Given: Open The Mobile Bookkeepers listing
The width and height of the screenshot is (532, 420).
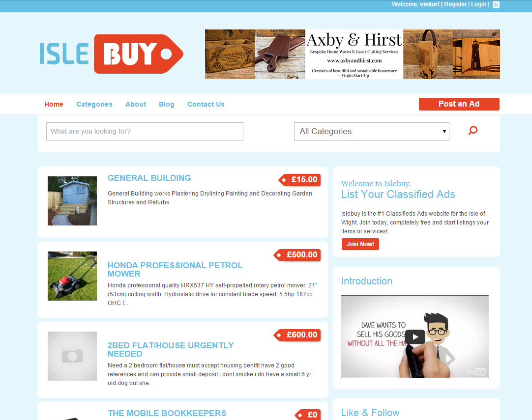Looking at the screenshot, I should click(167, 413).
